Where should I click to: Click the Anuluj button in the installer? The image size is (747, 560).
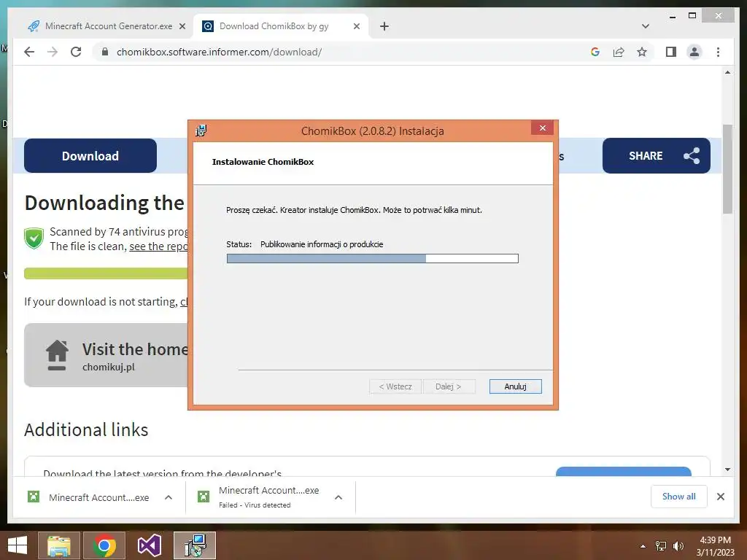516,386
